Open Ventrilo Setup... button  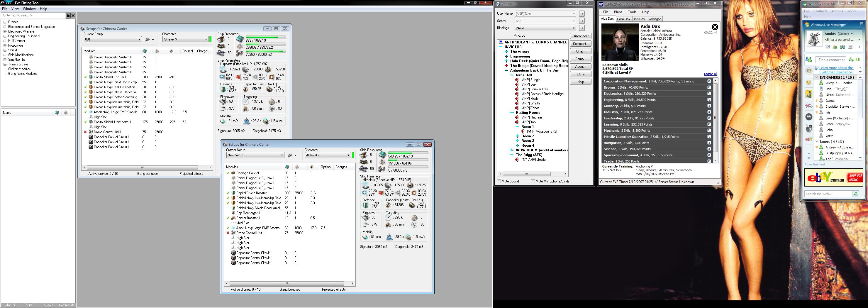click(x=581, y=59)
